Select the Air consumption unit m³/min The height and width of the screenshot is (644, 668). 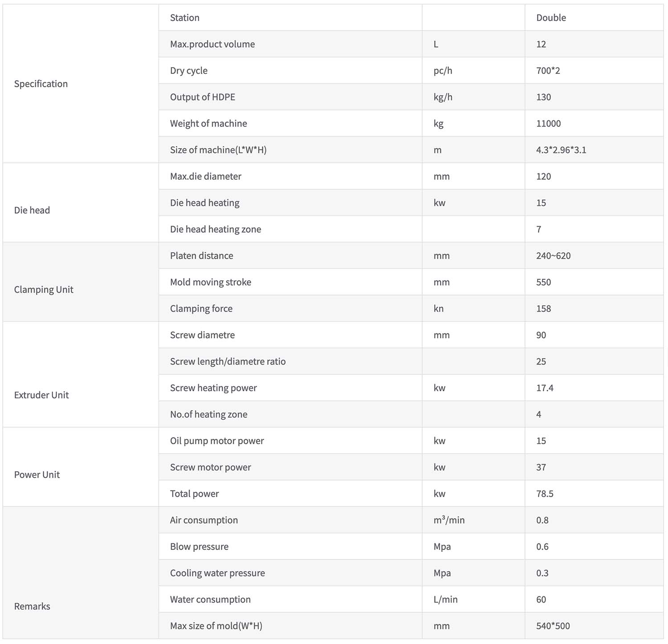(x=449, y=520)
